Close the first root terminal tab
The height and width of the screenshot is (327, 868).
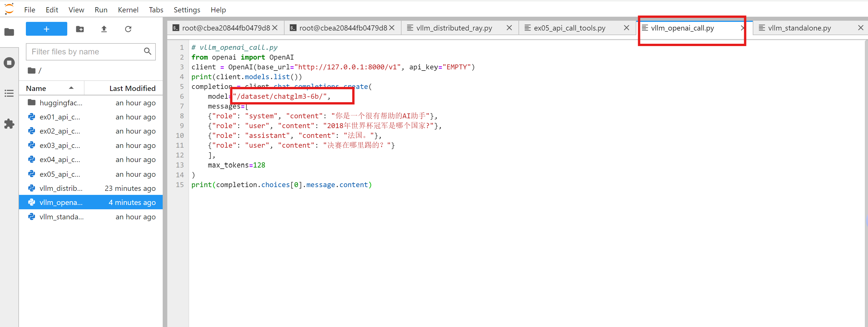pos(275,28)
